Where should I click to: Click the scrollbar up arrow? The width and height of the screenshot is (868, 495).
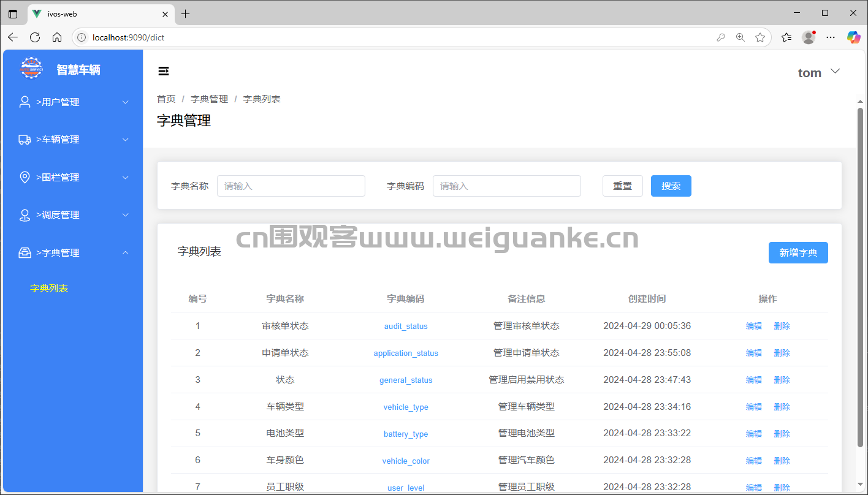861,102
